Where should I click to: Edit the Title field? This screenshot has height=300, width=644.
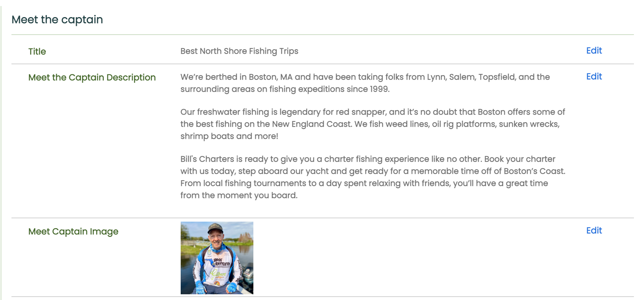coord(594,50)
